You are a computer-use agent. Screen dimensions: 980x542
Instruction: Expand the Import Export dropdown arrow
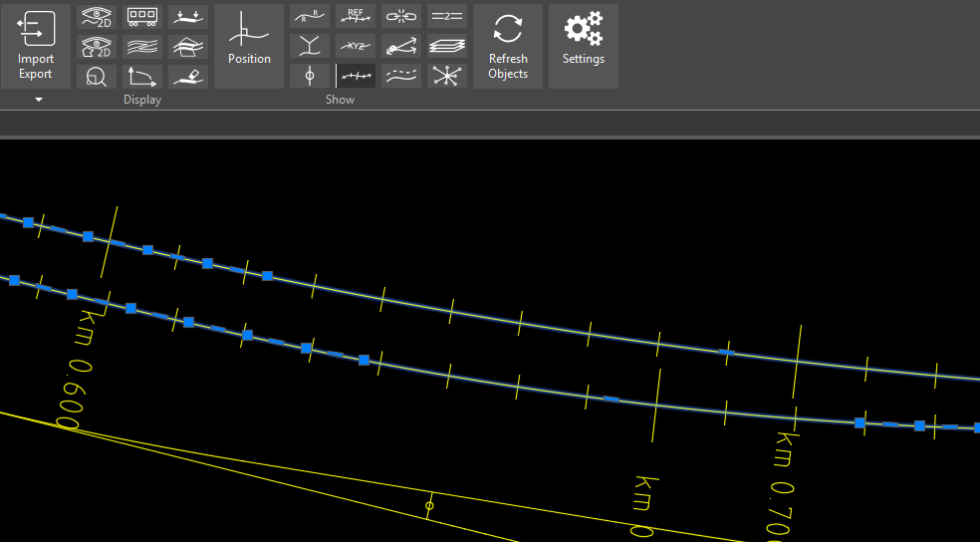(38, 100)
